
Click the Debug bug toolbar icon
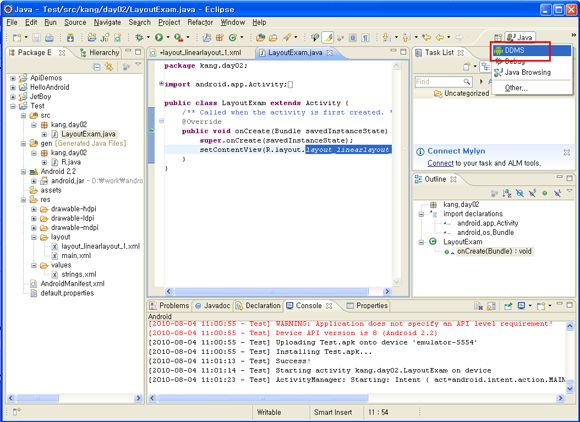[x=139, y=37]
